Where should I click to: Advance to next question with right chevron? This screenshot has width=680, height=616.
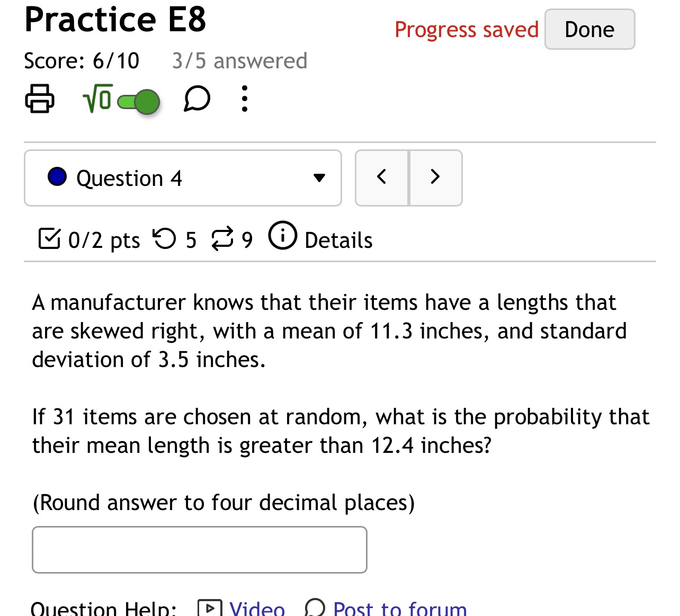pyautogui.click(x=435, y=178)
